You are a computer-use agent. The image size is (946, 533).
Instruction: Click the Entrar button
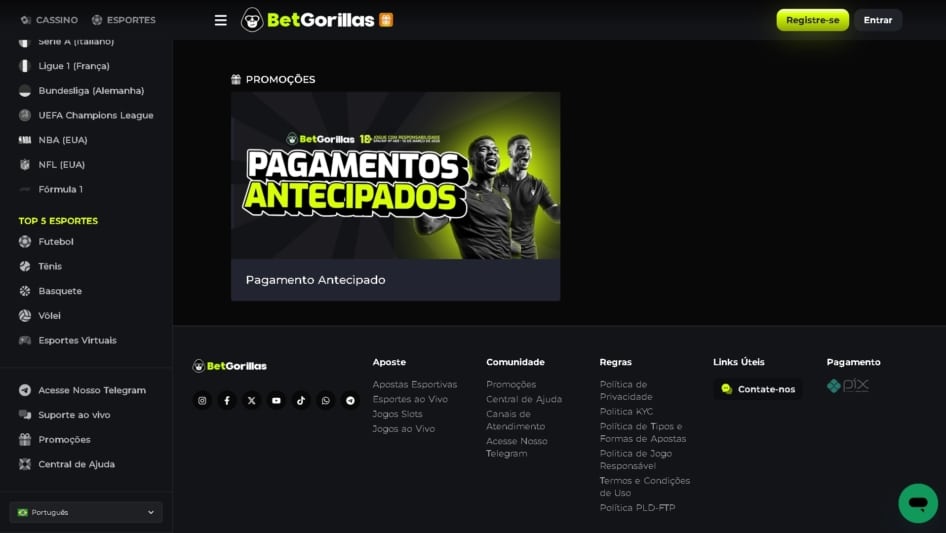878,20
